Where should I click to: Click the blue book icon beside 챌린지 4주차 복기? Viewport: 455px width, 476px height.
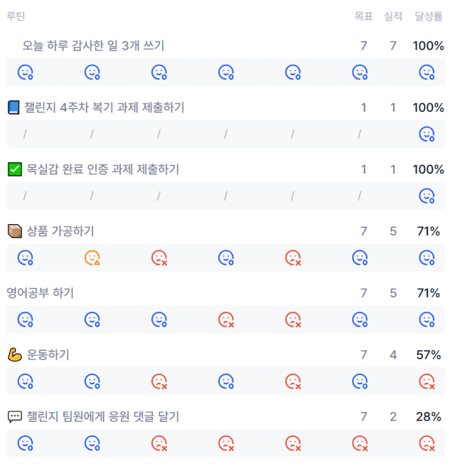[x=14, y=107]
